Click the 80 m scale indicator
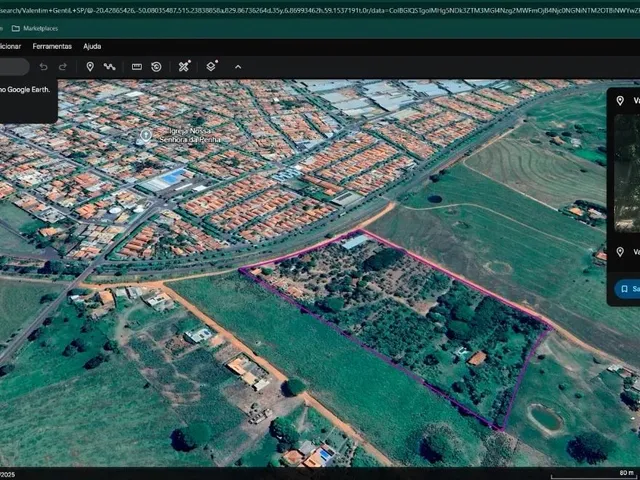The width and height of the screenshot is (640, 480). pyautogui.click(x=626, y=473)
